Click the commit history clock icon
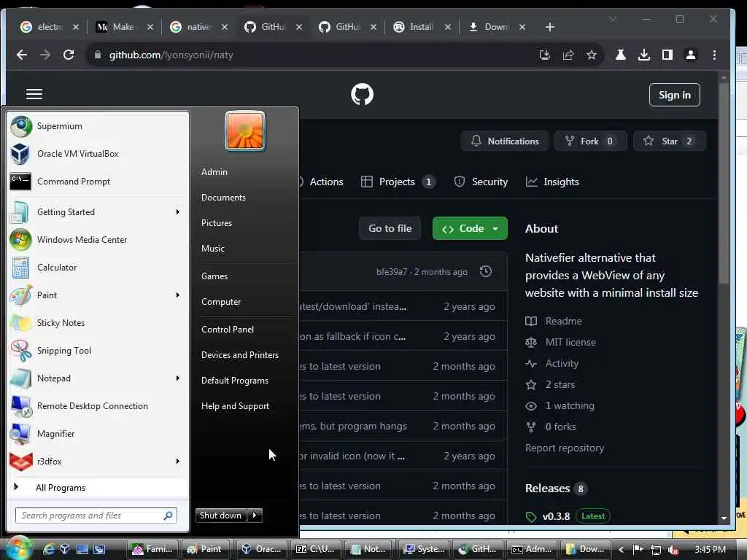747x560 pixels. tap(485, 271)
